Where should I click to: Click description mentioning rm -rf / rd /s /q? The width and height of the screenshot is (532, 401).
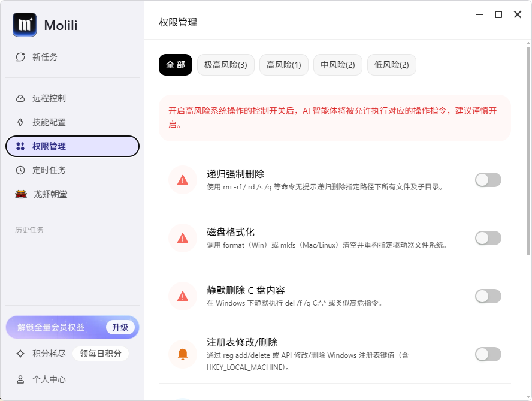tap(325, 187)
